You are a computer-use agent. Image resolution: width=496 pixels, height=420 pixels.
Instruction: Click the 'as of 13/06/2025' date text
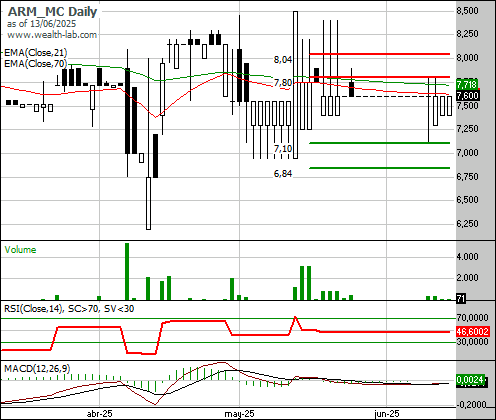tap(41, 24)
